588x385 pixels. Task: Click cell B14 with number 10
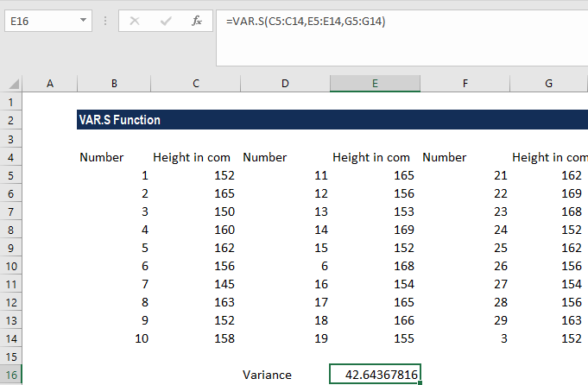point(114,338)
